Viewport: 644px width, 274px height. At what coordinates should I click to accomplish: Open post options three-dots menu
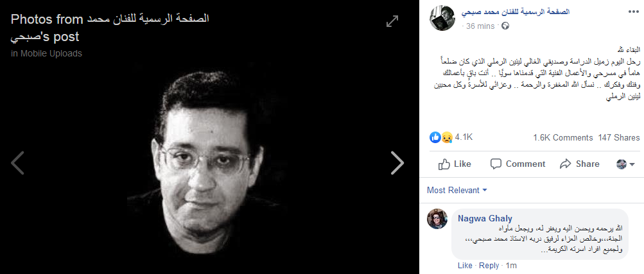634,12
